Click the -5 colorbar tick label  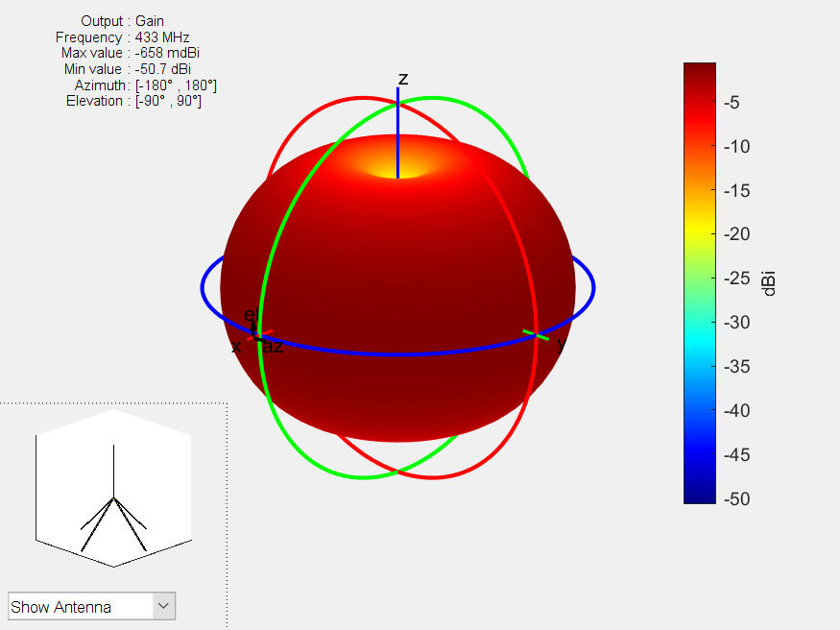[732, 102]
